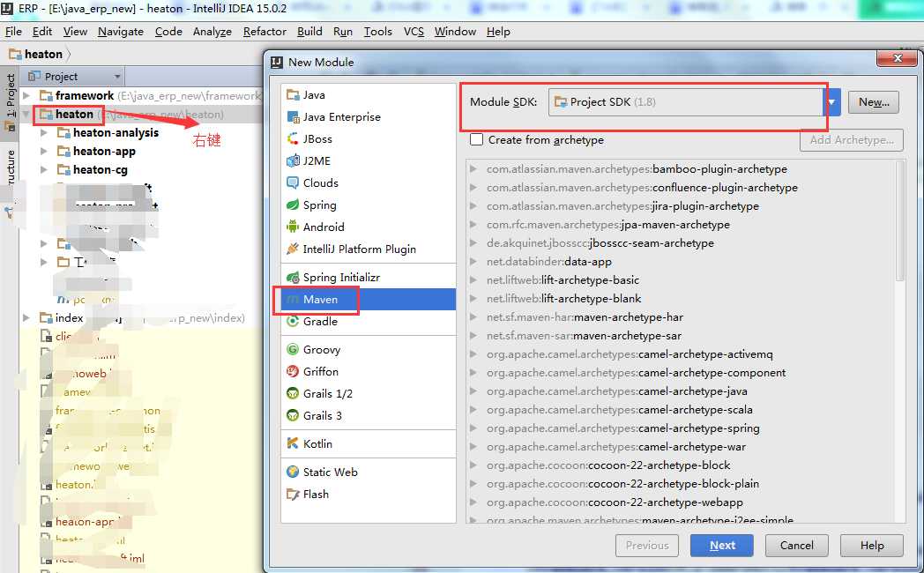Open the Build menu
This screenshot has height=573, width=924.
pos(309,32)
